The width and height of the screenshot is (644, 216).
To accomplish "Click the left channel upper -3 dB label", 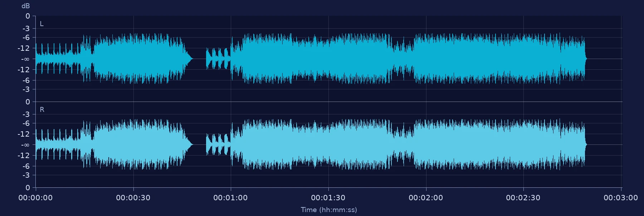I will [26, 28].
